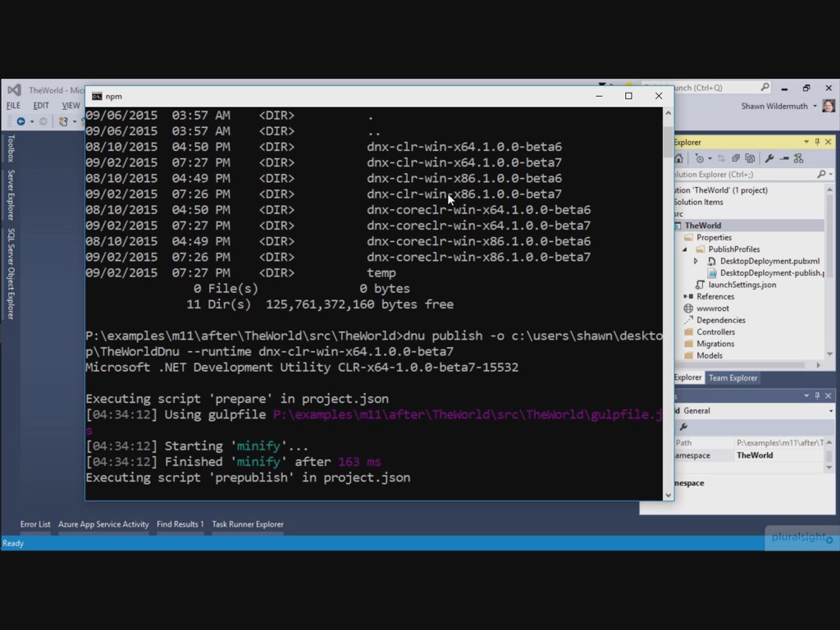
Task: Click the Quick Launch magnifier icon
Action: (x=765, y=87)
